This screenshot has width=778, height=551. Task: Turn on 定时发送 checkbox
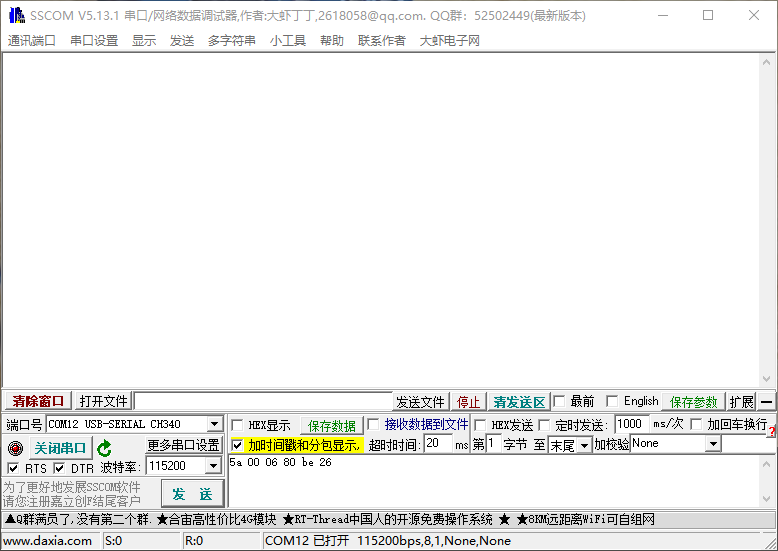click(544, 425)
